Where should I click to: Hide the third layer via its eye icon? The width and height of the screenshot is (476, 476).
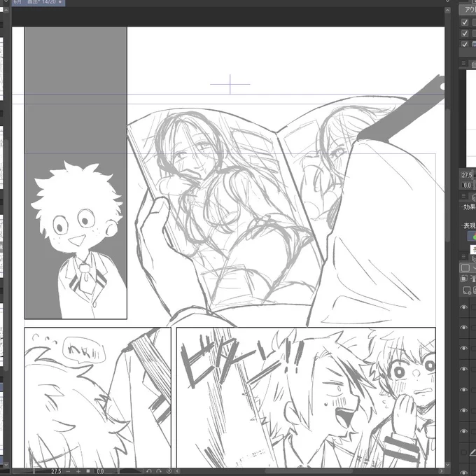[463, 348]
